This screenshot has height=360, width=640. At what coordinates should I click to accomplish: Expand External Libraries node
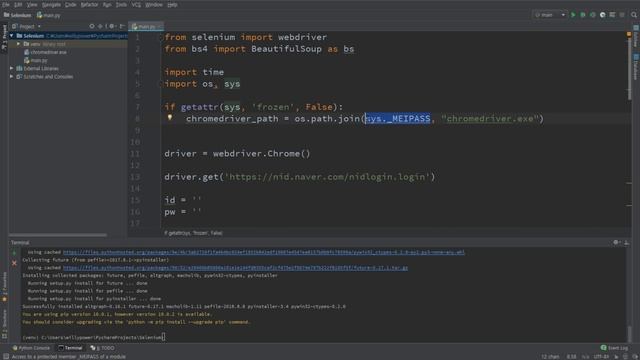11,69
